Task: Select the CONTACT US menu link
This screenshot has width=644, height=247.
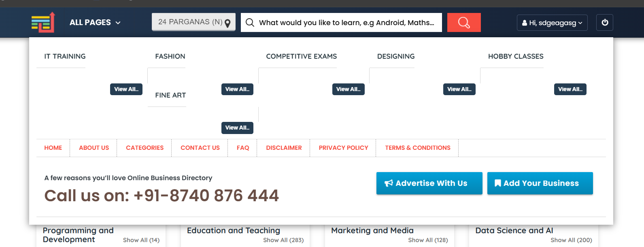Action: click(200, 148)
